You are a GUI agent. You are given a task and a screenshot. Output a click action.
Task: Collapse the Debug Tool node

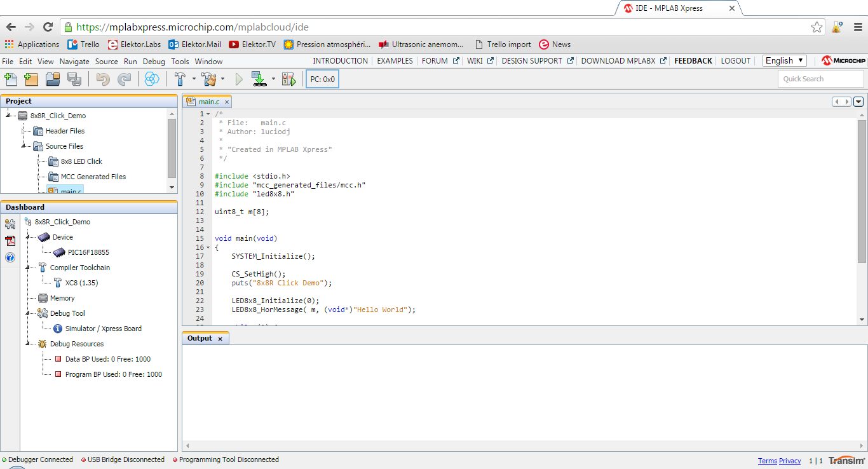pyautogui.click(x=29, y=313)
